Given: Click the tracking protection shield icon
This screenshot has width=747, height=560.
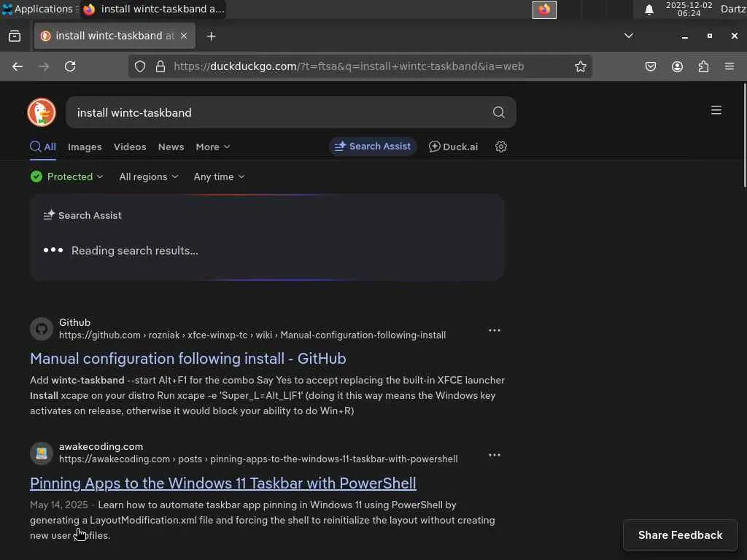Looking at the screenshot, I should [x=139, y=66].
